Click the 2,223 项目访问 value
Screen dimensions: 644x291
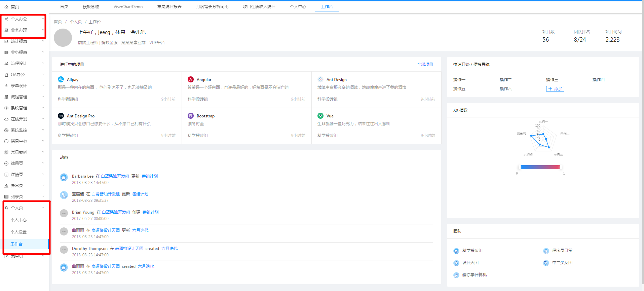(x=612, y=40)
